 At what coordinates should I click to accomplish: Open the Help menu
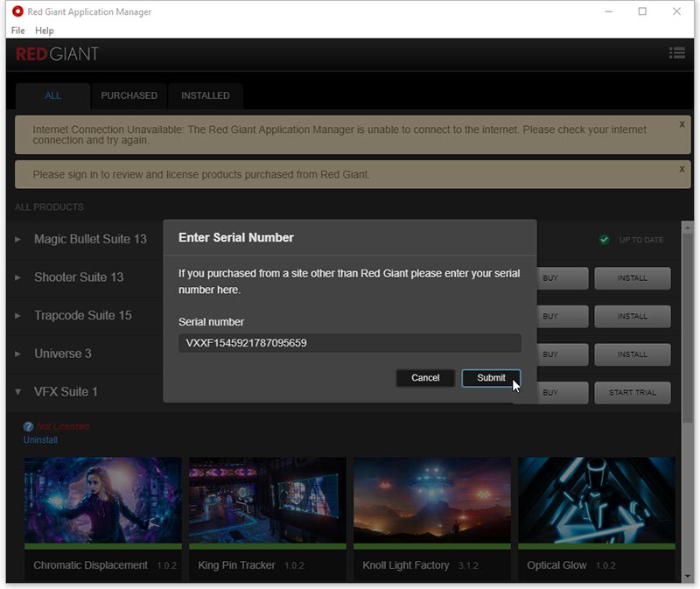tap(44, 31)
